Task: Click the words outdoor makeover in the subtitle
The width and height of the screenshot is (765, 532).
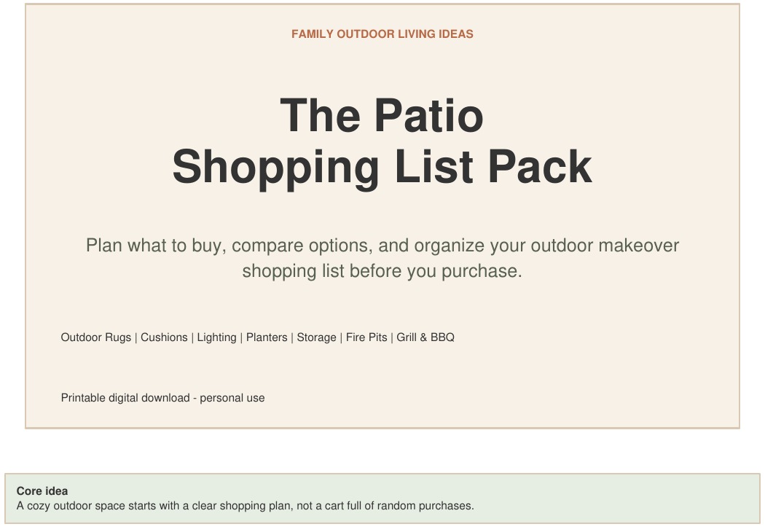Action: (605, 246)
